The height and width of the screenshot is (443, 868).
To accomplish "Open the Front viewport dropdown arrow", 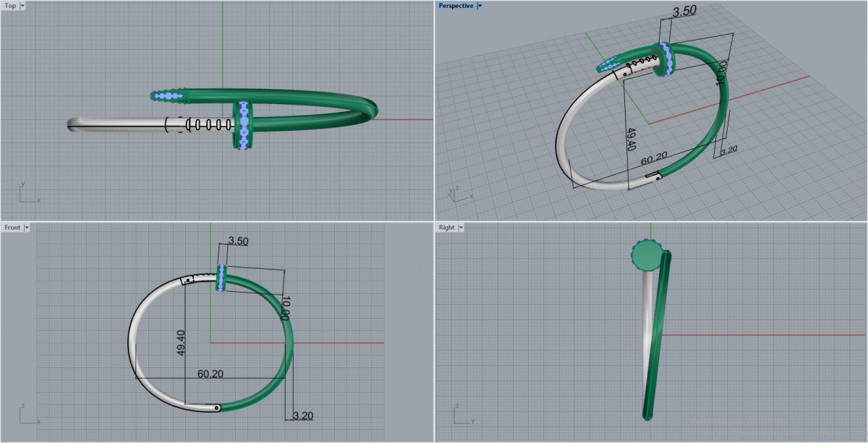I will pyautogui.click(x=27, y=228).
